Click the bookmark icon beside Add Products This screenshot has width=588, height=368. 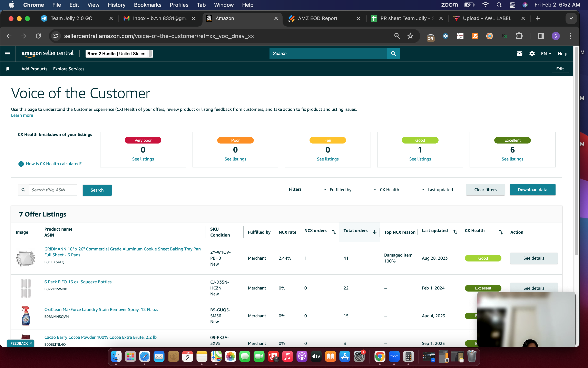pyautogui.click(x=8, y=69)
